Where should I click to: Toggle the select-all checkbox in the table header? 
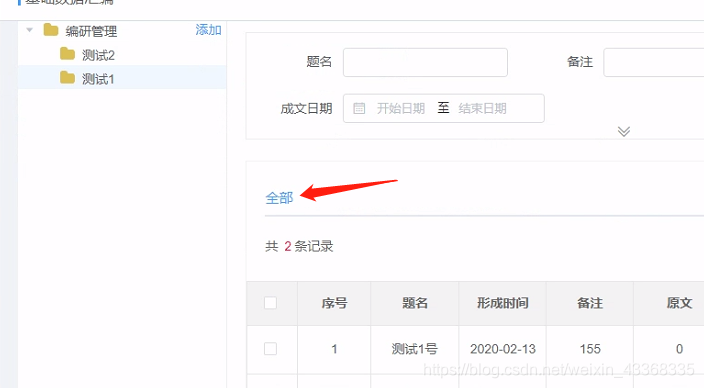tap(270, 303)
